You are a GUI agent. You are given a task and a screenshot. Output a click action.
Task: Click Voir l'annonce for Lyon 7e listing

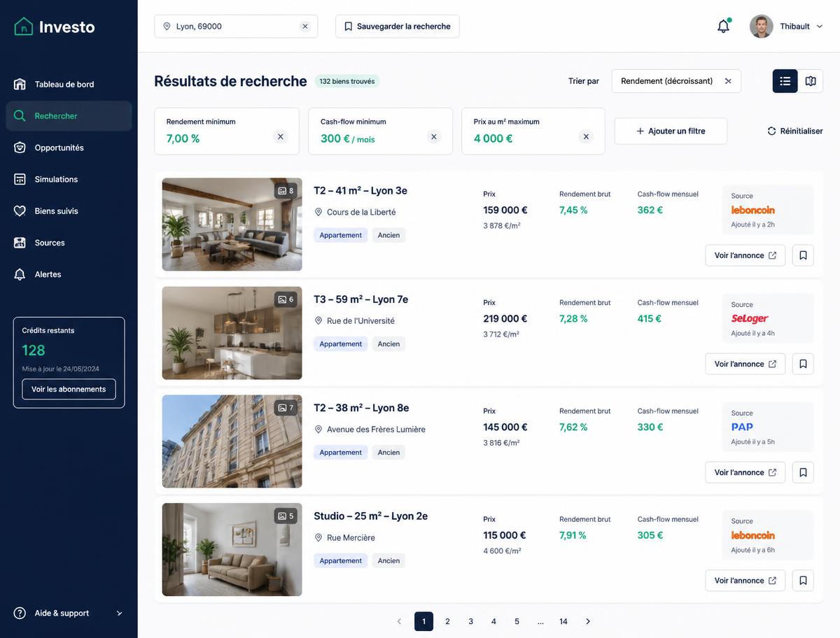coord(745,364)
